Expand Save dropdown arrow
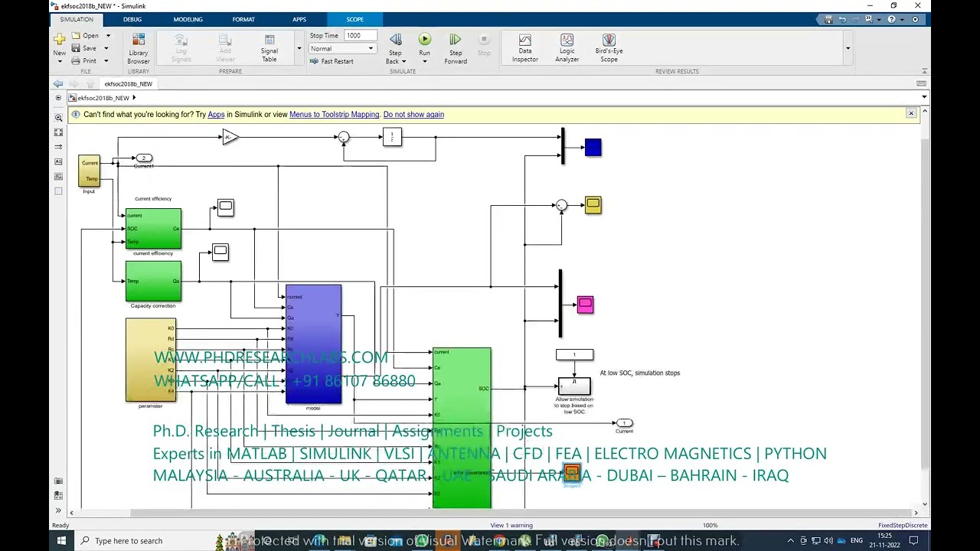The image size is (980, 551). click(x=106, y=48)
